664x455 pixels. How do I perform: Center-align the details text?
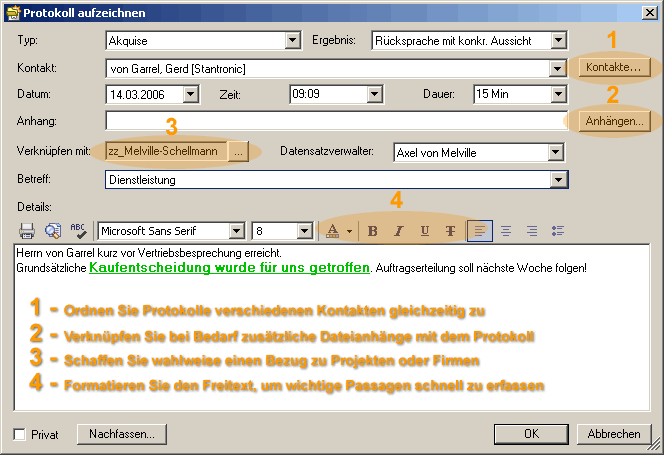pos(506,231)
